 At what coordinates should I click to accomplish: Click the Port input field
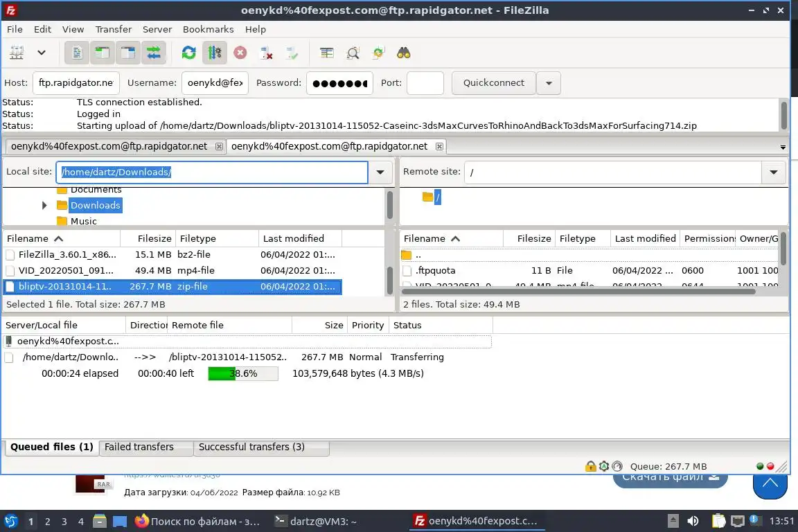click(x=425, y=83)
